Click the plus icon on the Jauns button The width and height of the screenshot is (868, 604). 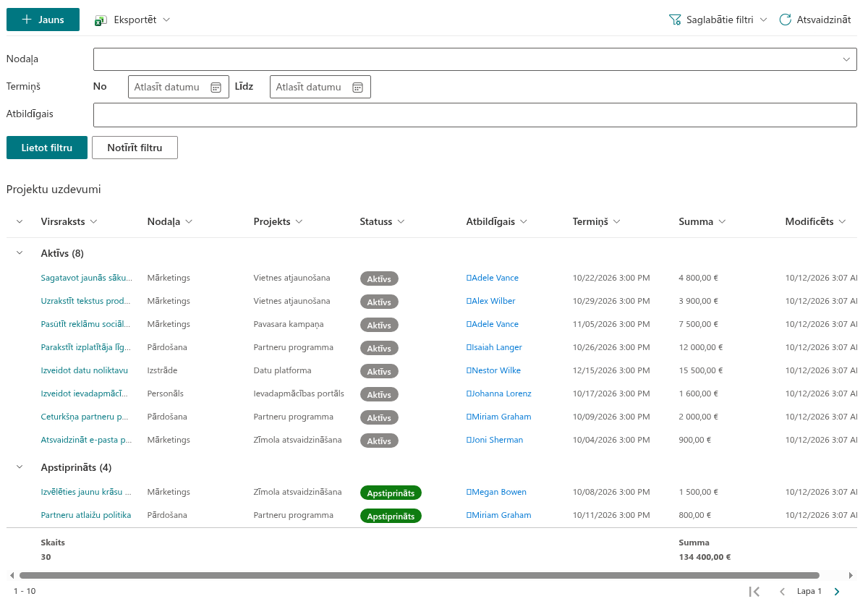[x=27, y=20]
